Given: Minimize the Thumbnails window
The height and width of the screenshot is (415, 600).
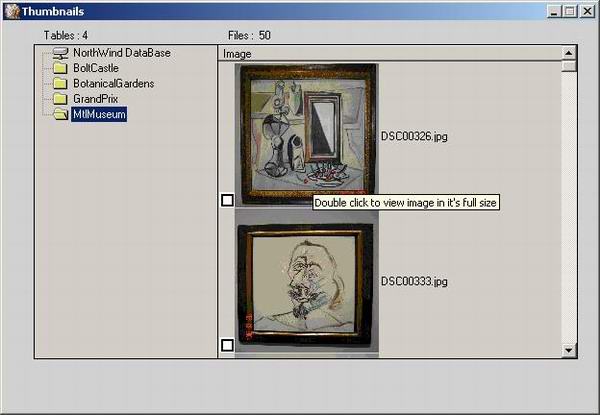Looking at the screenshot, I should pyautogui.click(x=554, y=11).
